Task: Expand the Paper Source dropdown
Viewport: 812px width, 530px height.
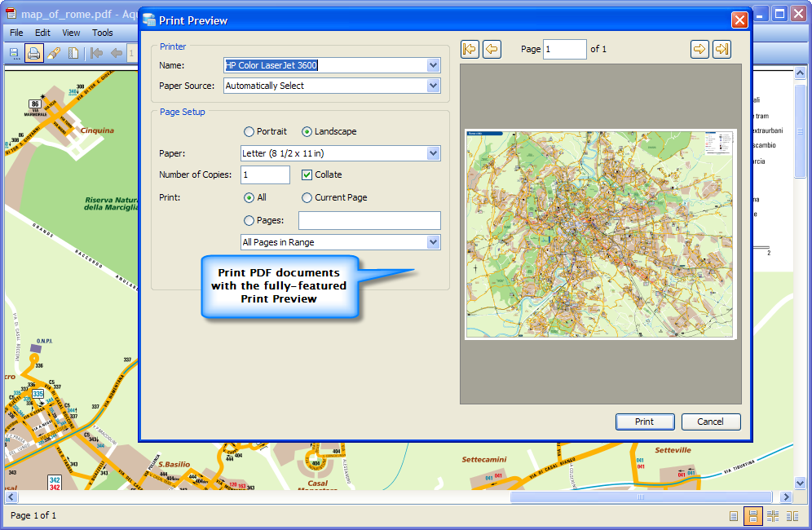Action: (433, 86)
